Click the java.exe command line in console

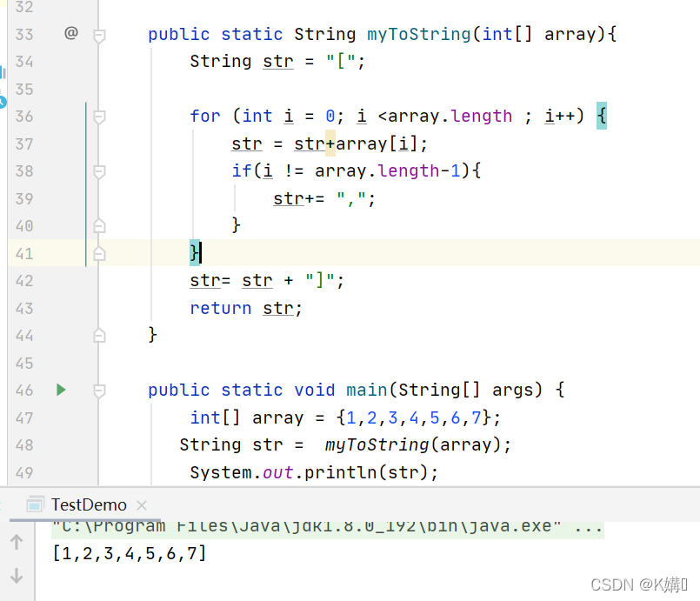(x=326, y=527)
